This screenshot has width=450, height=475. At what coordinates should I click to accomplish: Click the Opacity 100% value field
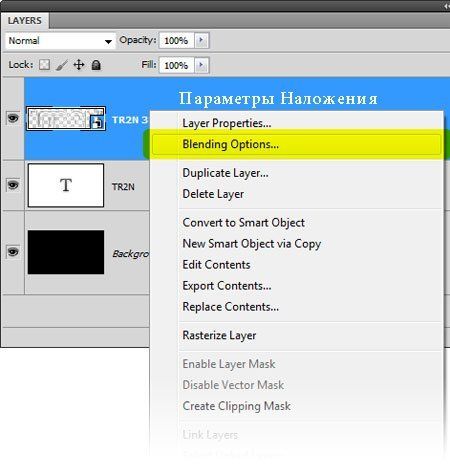point(176,40)
